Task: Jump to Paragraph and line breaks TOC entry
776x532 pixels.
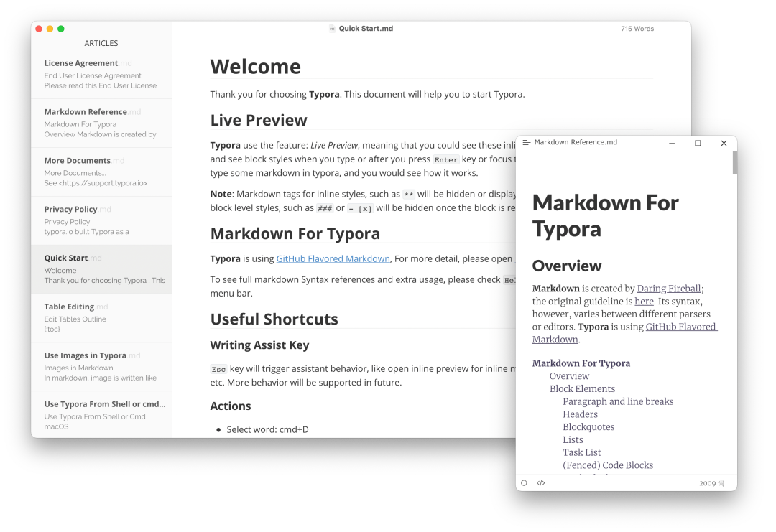Action: click(618, 401)
